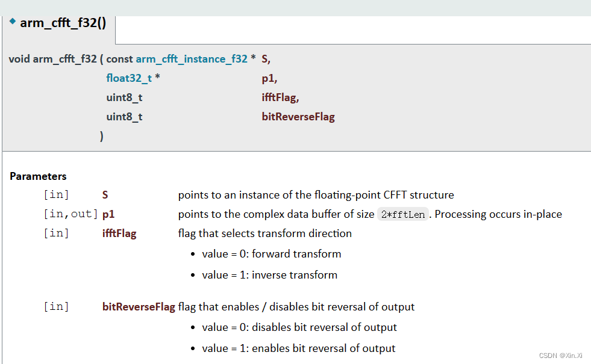Click the blue diamond icon beside arm_cfft_f32()
Viewport: 591px width, 364px height.
tap(12, 20)
